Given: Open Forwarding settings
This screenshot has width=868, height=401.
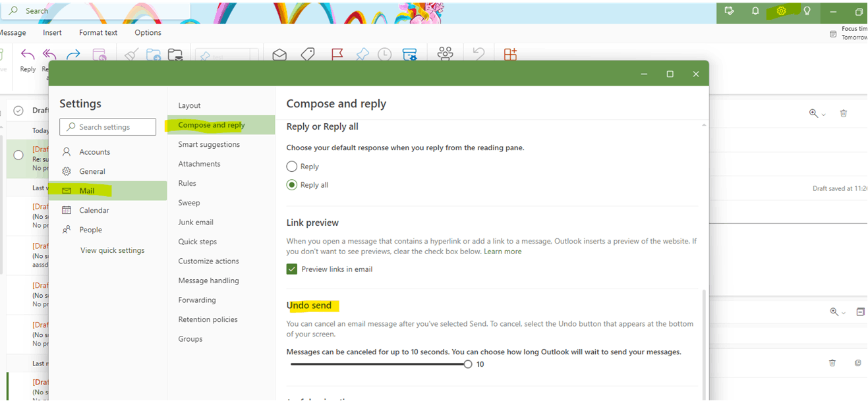Looking at the screenshot, I should click(221, 300).
